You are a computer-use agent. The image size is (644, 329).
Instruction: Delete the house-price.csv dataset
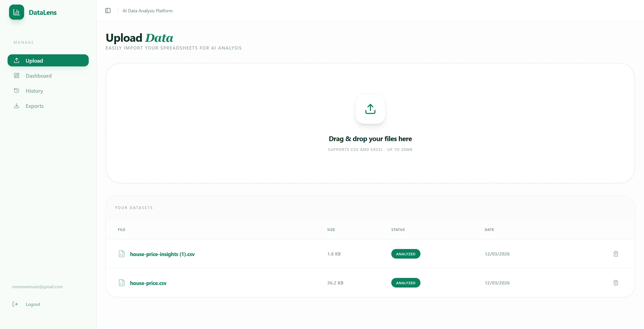616,283
